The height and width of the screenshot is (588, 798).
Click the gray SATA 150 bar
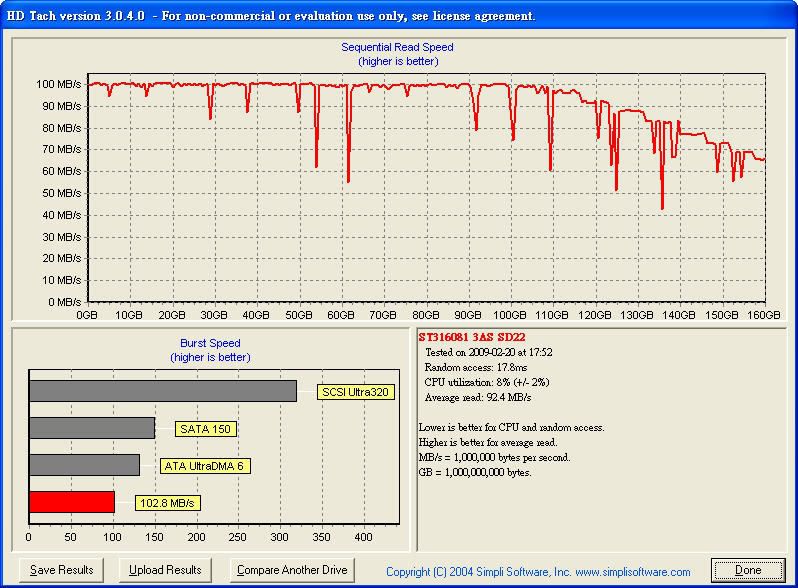click(x=92, y=428)
